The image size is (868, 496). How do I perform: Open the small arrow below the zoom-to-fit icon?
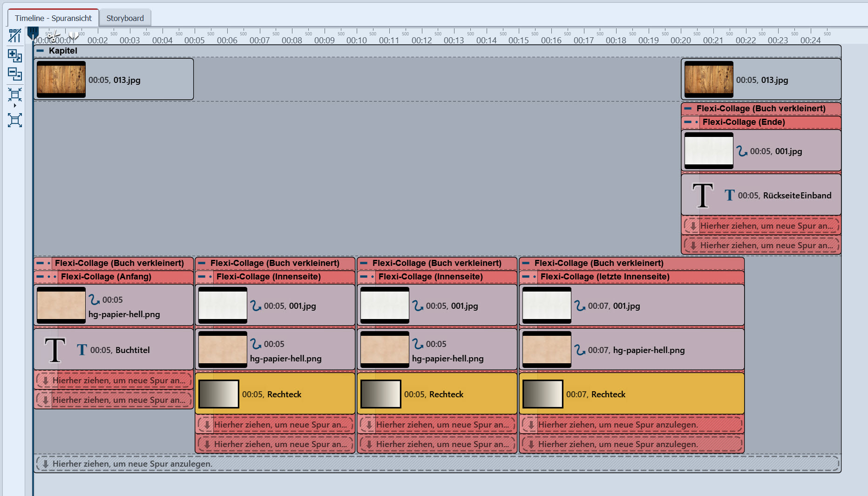click(15, 106)
